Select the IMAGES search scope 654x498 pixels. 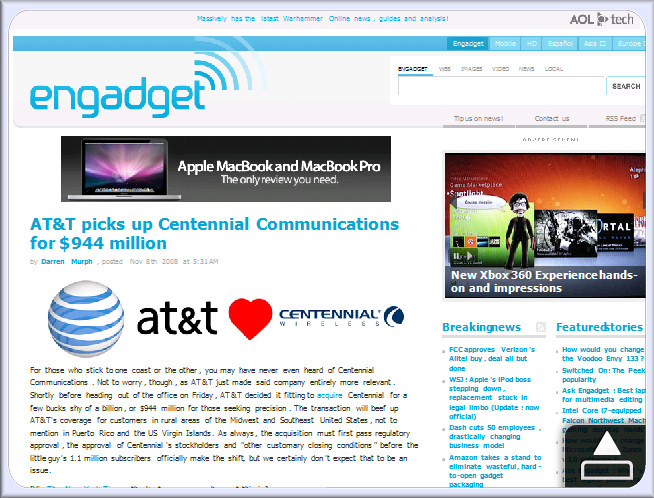point(471,69)
